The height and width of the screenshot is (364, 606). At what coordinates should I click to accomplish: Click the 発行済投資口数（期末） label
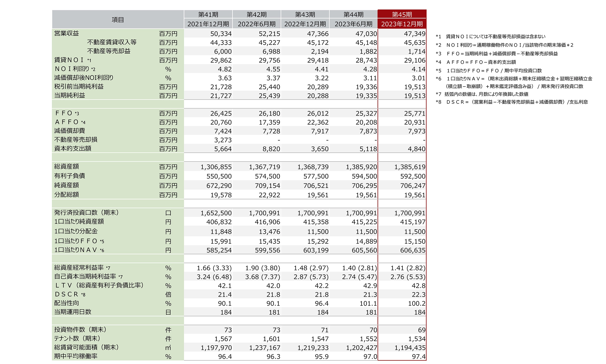coord(86,213)
